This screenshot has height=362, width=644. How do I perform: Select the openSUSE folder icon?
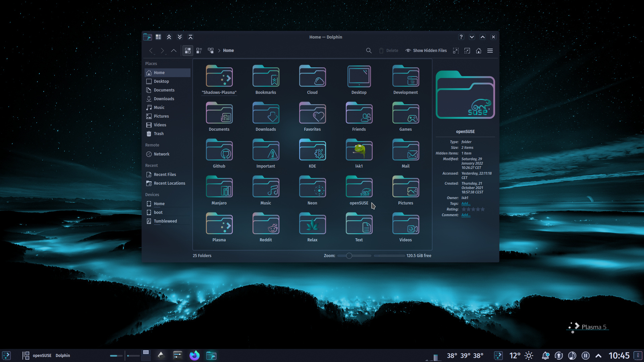[359, 187]
